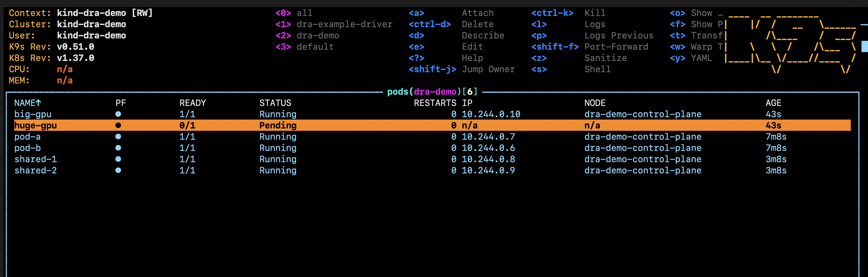Click the Sanitize command hint
The width and height of the screenshot is (868, 277).
click(x=605, y=58)
